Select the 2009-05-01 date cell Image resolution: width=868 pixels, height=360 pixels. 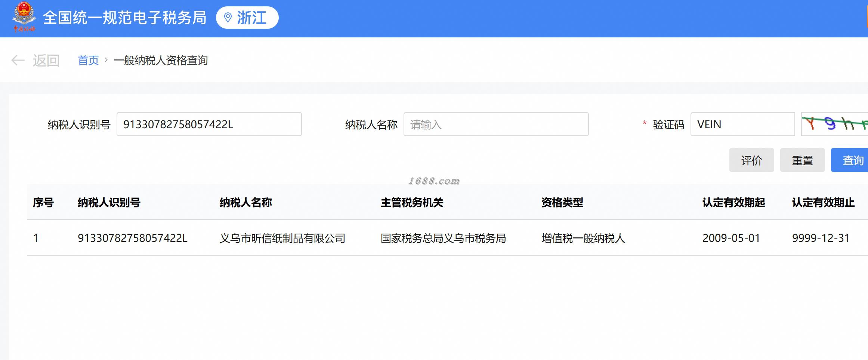point(731,238)
